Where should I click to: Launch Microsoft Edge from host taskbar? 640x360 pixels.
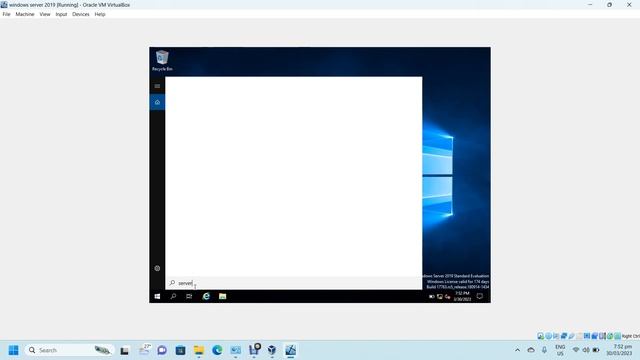tap(217, 350)
